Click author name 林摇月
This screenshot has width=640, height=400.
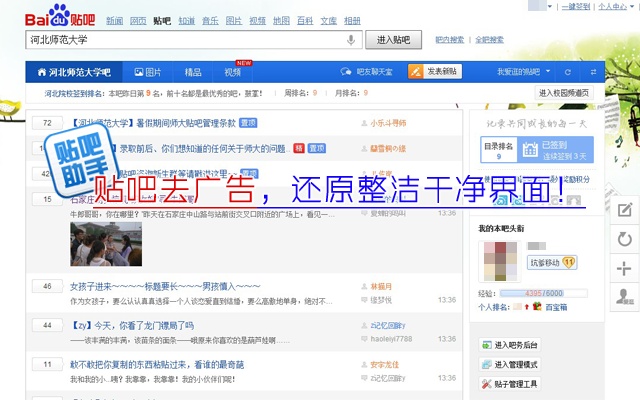coord(381,287)
